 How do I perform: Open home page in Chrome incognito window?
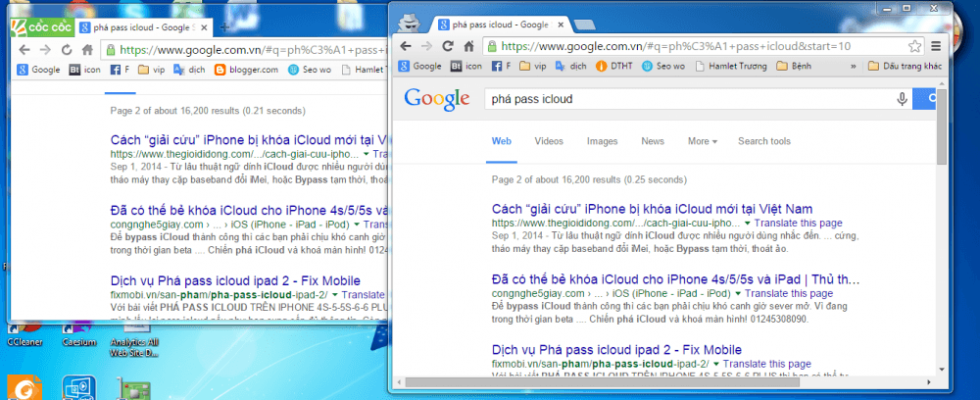tap(468, 46)
